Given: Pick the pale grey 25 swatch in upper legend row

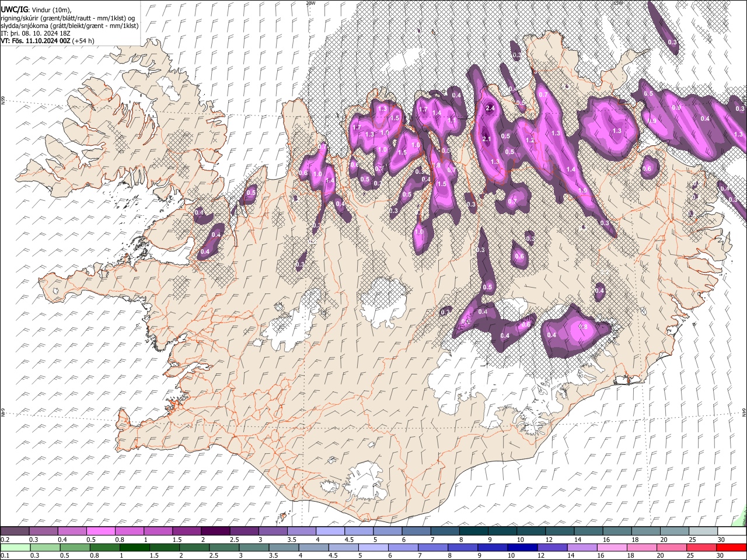Looking at the screenshot, I should pos(704,531).
